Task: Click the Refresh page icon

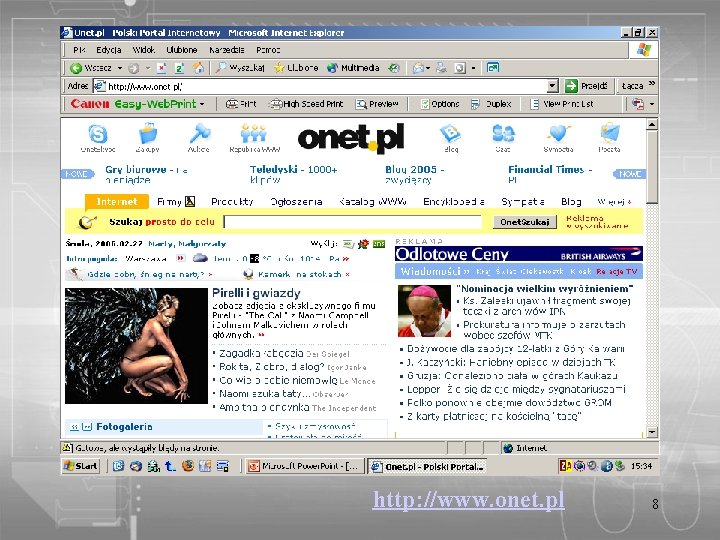Action: coord(180,68)
